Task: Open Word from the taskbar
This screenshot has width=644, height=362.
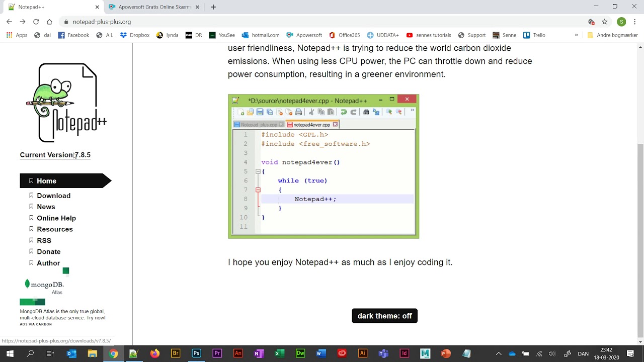Action: click(321, 353)
